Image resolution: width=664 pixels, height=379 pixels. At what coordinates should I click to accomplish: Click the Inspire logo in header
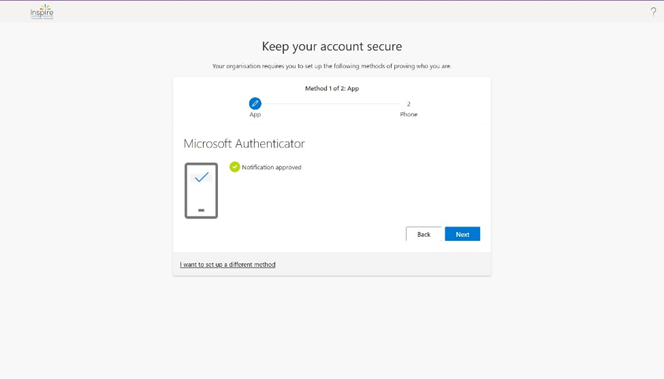point(42,12)
